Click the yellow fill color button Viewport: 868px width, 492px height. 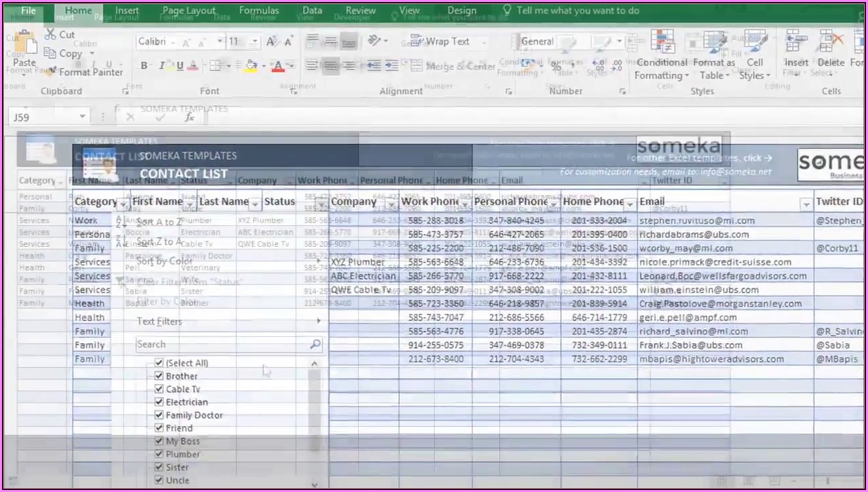pyautogui.click(x=251, y=66)
